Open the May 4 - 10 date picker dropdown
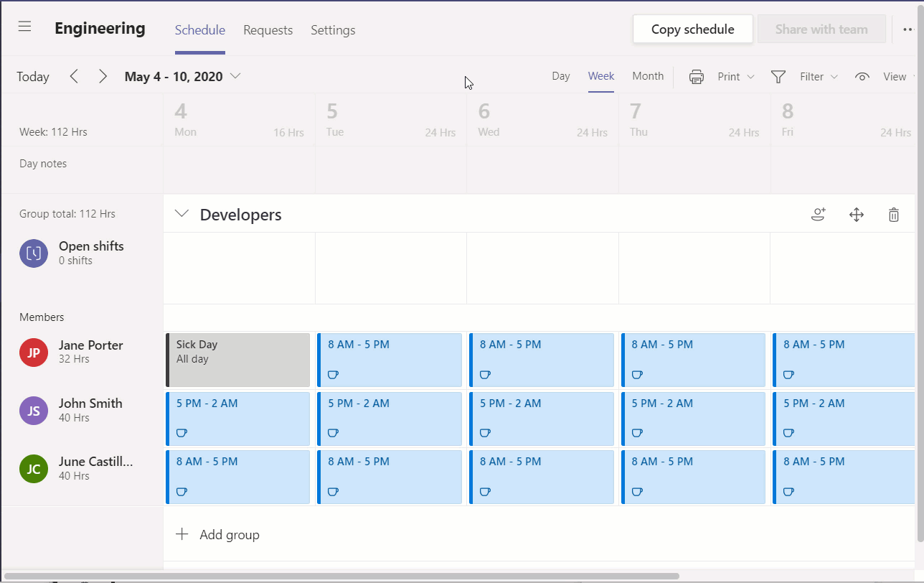 (237, 76)
